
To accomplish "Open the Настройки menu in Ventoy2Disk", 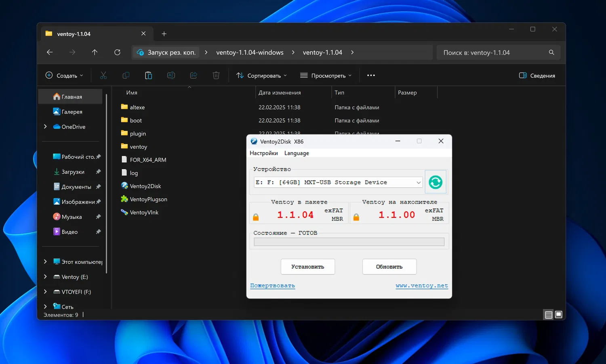I will click(x=263, y=153).
